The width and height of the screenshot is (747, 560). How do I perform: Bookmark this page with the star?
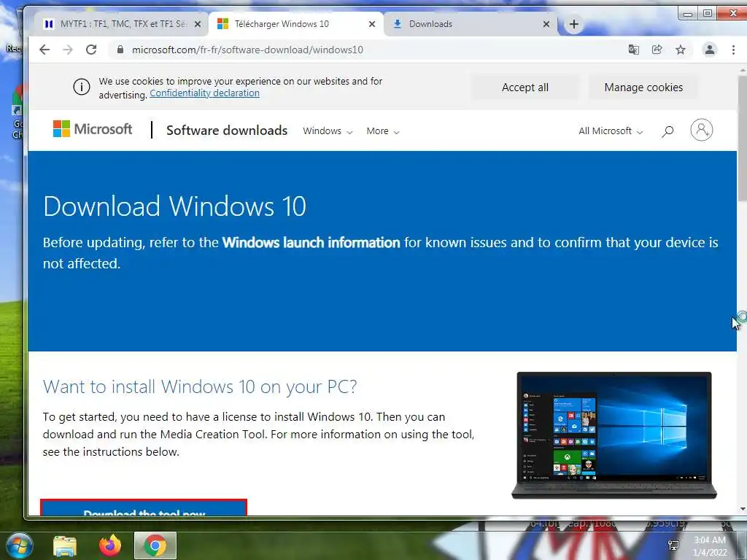pos(681,50)
